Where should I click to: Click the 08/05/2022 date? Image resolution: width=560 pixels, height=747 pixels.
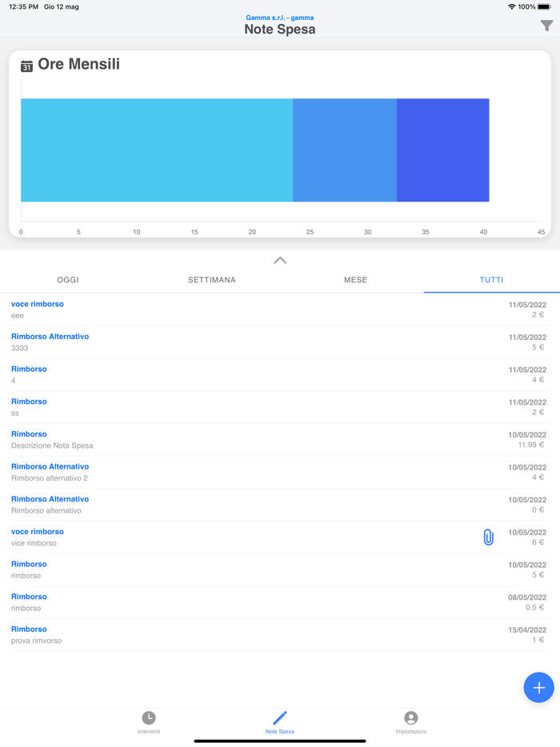click(x=527, y=597)
